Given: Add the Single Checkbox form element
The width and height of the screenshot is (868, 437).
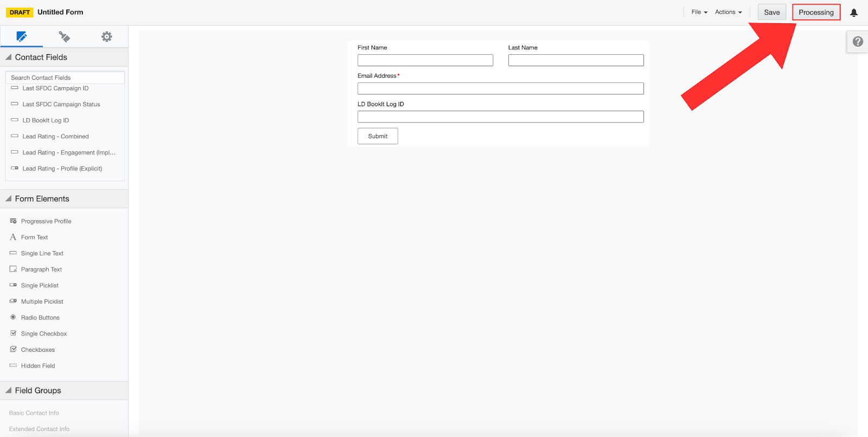Looking at the screenshot, I should point(43,334).
